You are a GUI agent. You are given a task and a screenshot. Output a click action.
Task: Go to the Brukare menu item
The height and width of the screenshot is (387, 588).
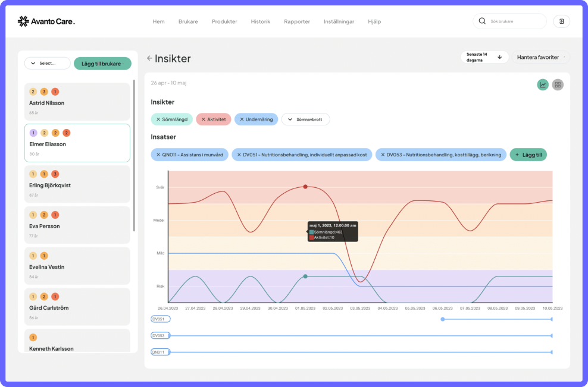pos(188,21)
